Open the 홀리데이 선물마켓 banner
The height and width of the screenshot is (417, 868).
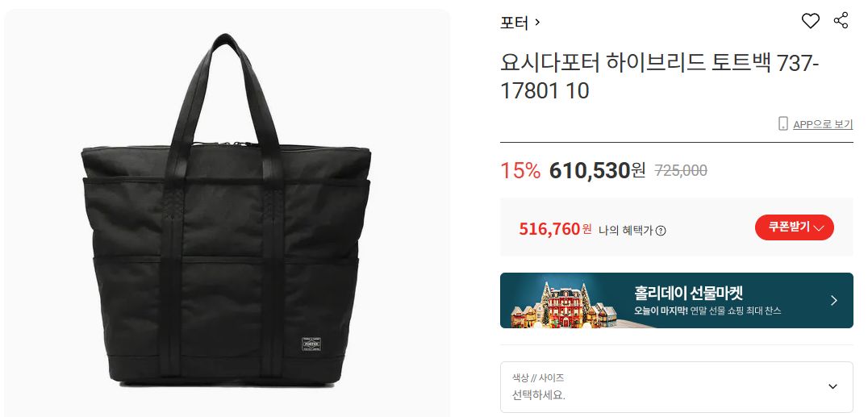tap(677, 300)
